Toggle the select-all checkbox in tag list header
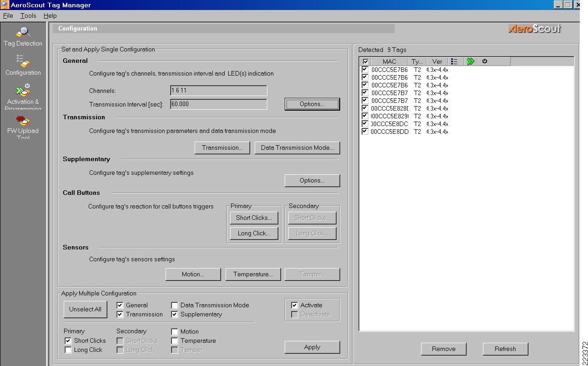588x366 pixels. 365,61
